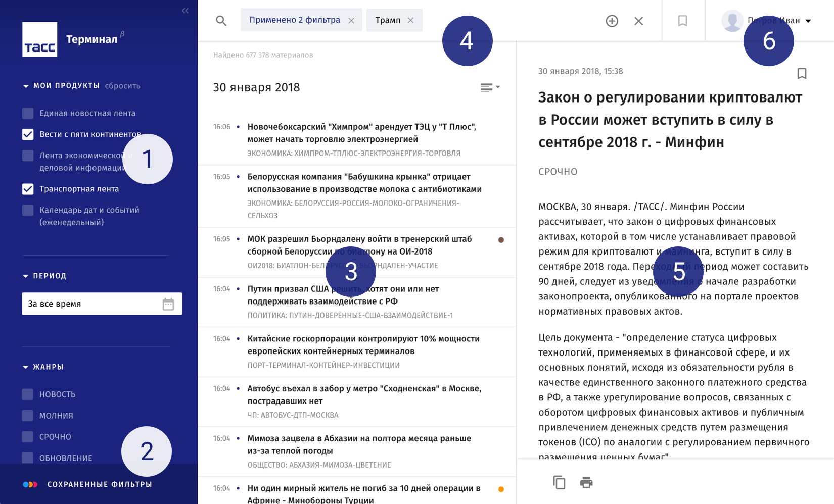
Task: Click the brown marker dot on МОК item
Action: pyautogui.click(x=501, y=240)
